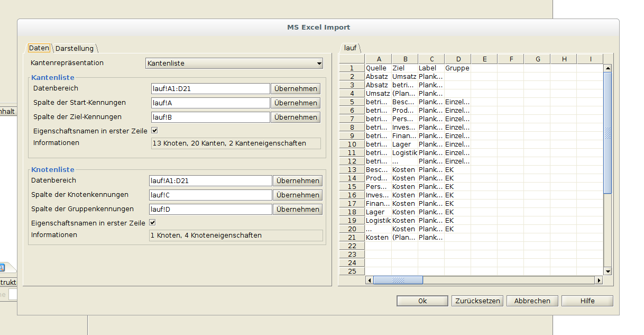Screen dimensions: 644x335
Task: Select column header G
Action: [x=537, y=59]
